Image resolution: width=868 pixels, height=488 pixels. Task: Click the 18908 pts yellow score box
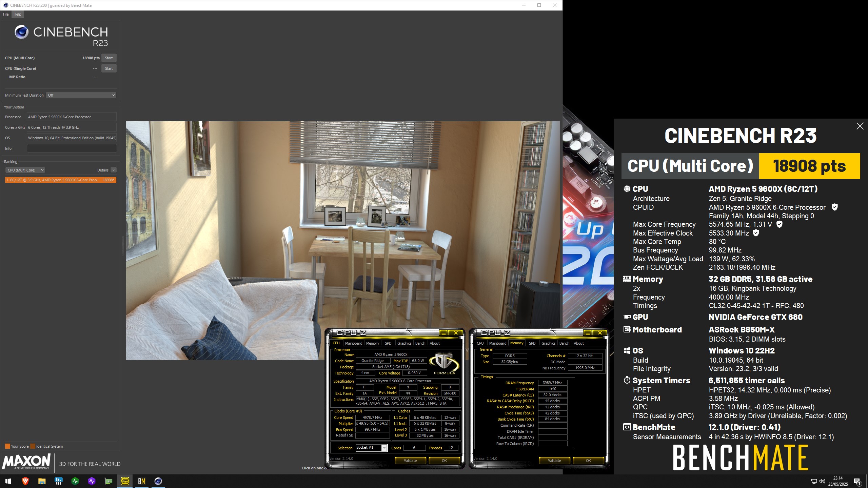click(x=809, y=166)
